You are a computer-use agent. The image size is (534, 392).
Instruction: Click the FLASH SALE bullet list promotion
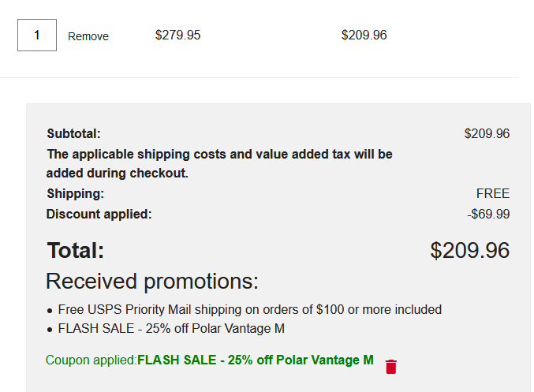coord(171,329)
